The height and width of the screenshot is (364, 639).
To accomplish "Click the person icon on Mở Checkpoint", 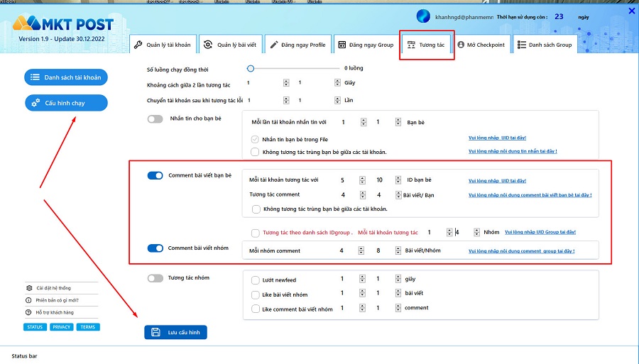I will [x=461, y=45].
